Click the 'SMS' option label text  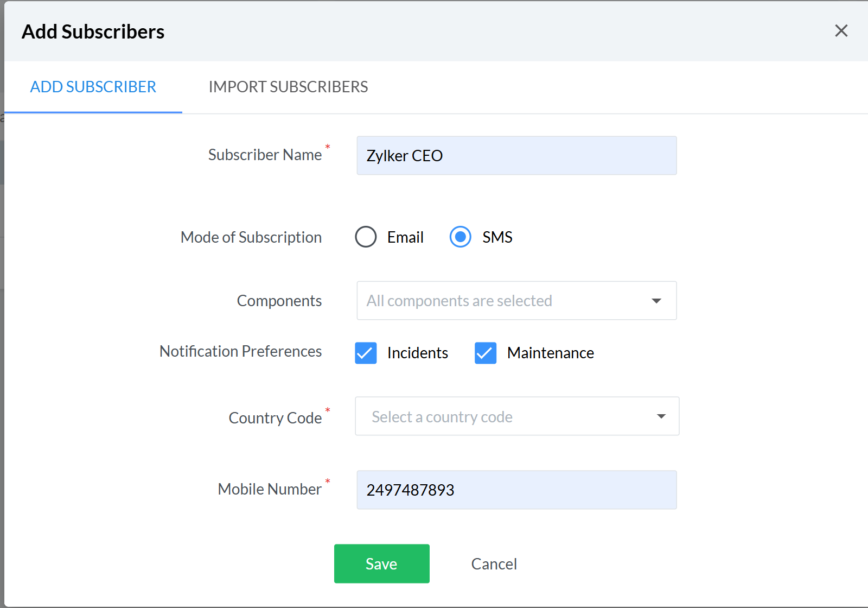point(497,237)
